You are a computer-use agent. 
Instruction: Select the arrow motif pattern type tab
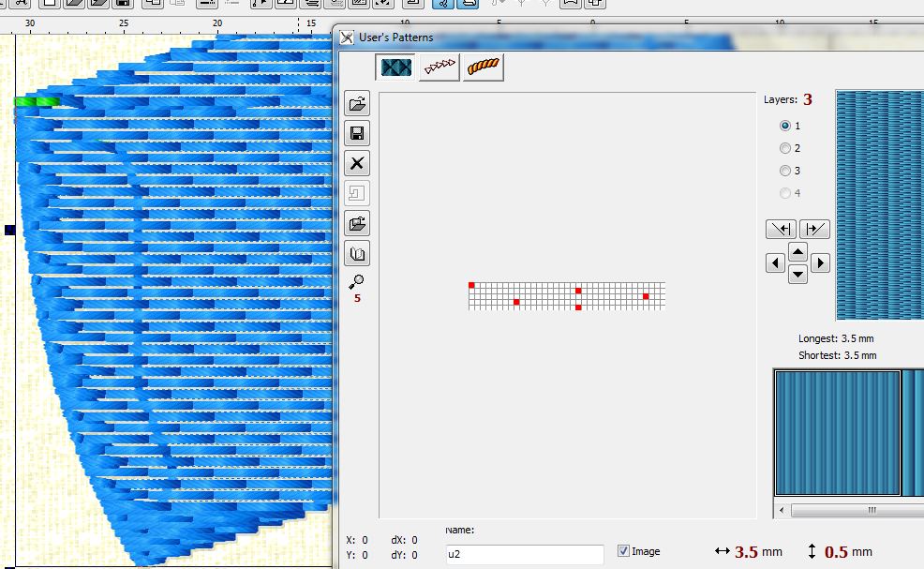point(439,67)
